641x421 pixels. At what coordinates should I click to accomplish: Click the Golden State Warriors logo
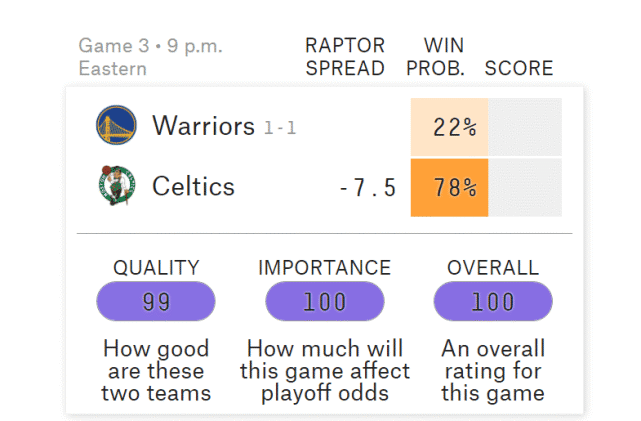coord(116,125)
